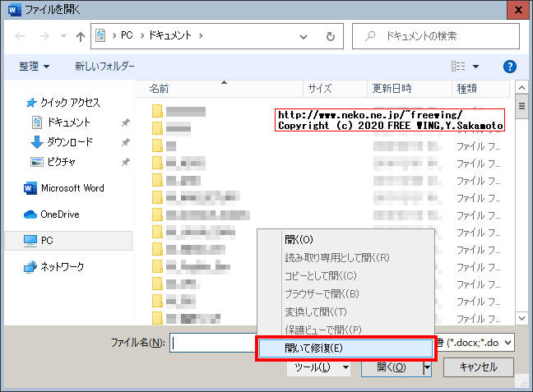This screenshot has width=533, height=392.
Task: Change the view layout icon
Action: click(x=458, y=67)
